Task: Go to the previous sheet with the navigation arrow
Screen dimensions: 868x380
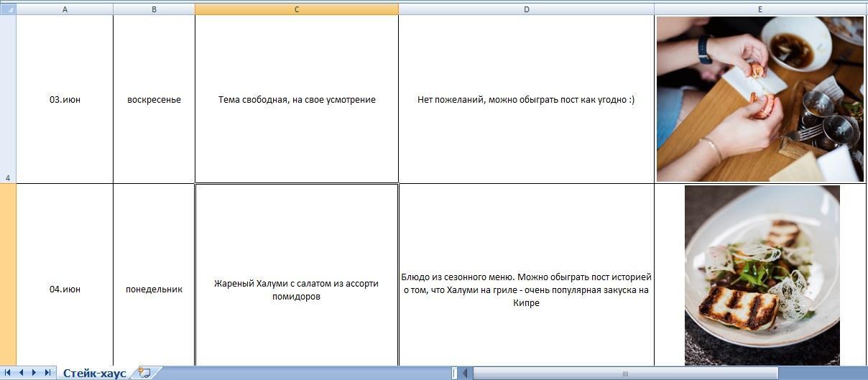Action: tap(21, 373)
